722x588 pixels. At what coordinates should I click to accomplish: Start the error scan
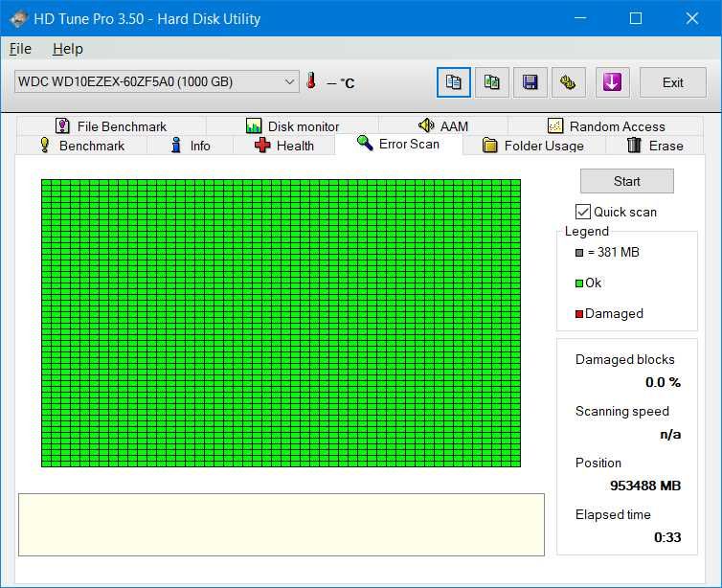pos(626,181)
